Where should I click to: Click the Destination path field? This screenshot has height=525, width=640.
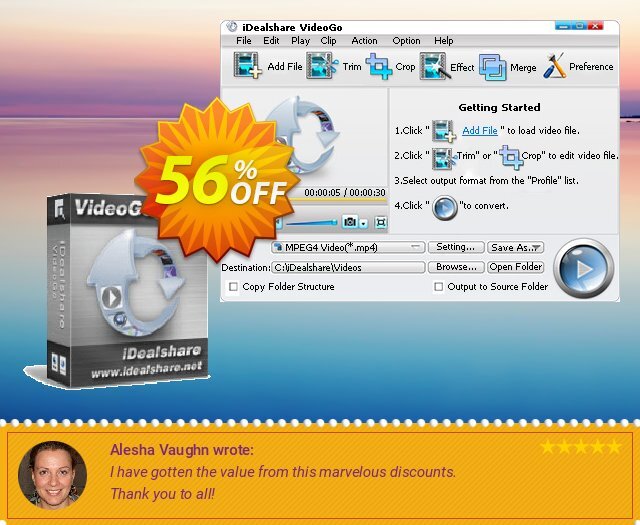click(348, 267)
